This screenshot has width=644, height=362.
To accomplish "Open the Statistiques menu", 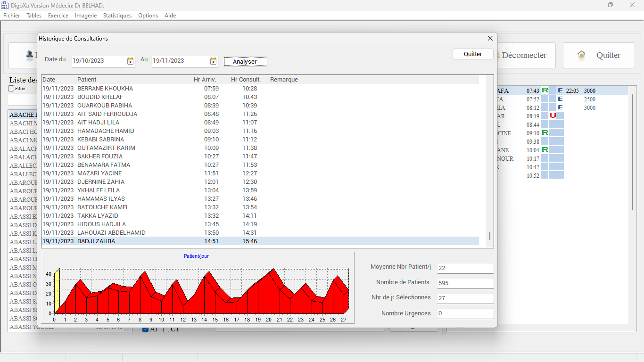I will pyautogui.click(x=117, y=16).
